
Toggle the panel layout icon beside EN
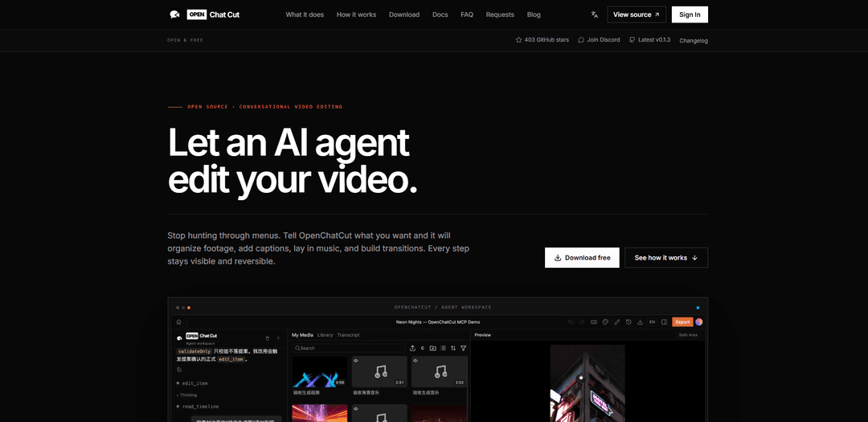coord(665,322)
